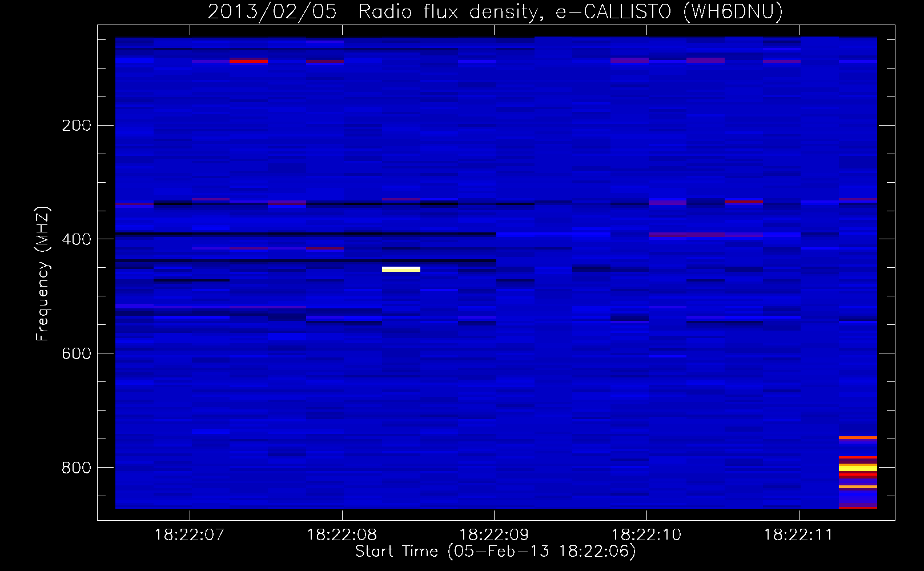The height and width of the screenshot is (571, 924).
Task: Click the '18:22:09' time tick label
Action: click(x=494, y=535)
